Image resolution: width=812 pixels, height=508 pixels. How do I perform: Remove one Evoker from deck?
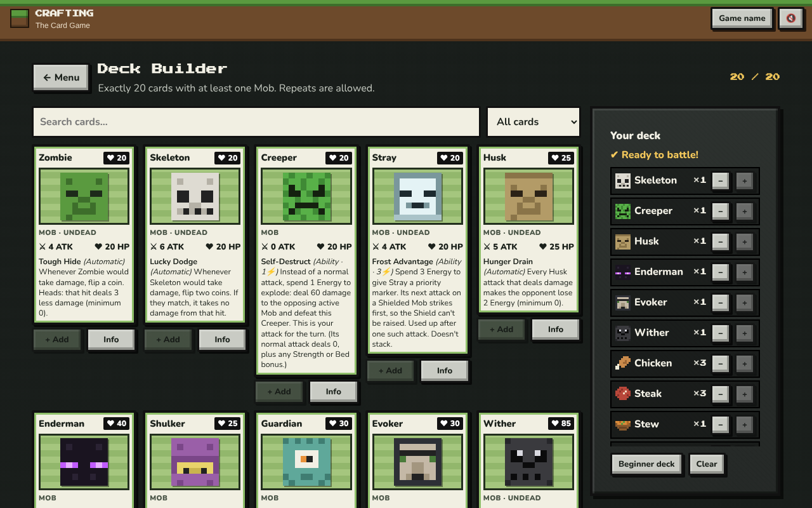[721, 303]
